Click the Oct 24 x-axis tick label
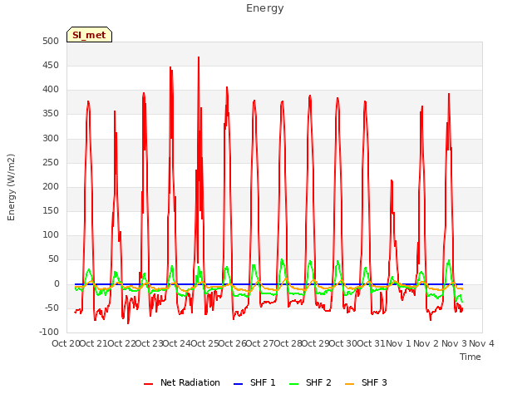The height and width of the screenshot is (399, 532). (177, 343)
